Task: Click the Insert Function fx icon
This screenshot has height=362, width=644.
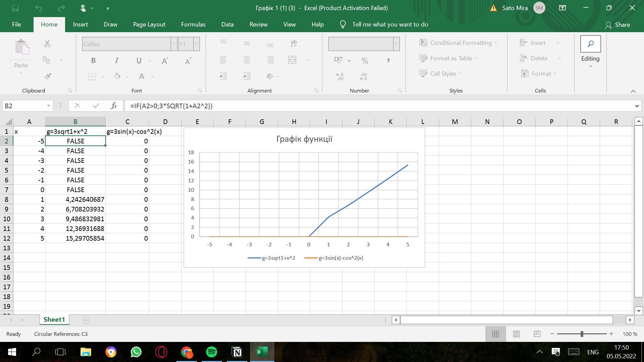Action: 114,106
